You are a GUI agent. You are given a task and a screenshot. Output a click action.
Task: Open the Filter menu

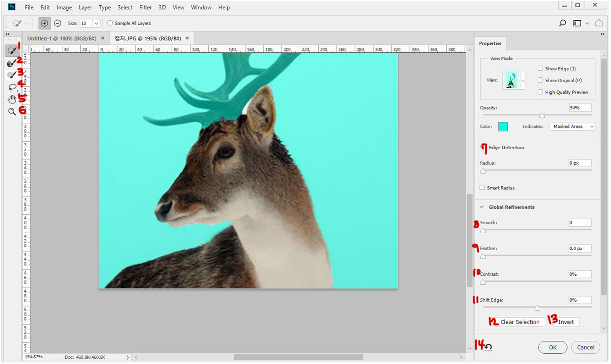(x=145, y=8)
